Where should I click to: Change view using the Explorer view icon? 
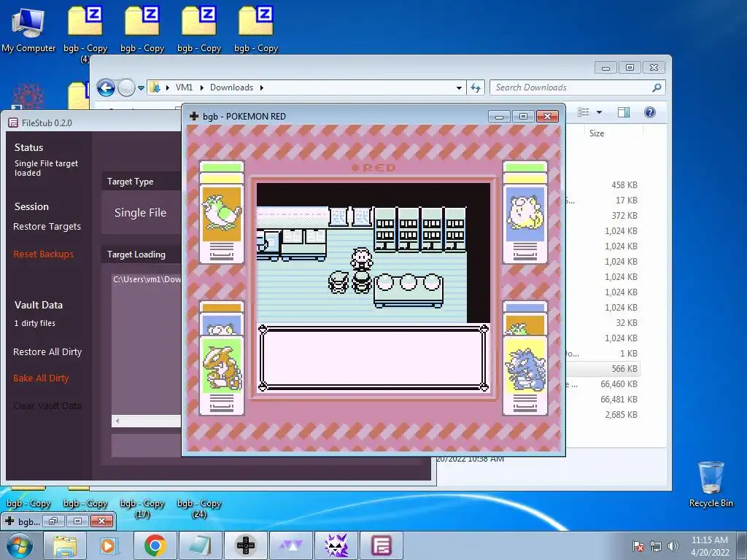coord(584,112)
